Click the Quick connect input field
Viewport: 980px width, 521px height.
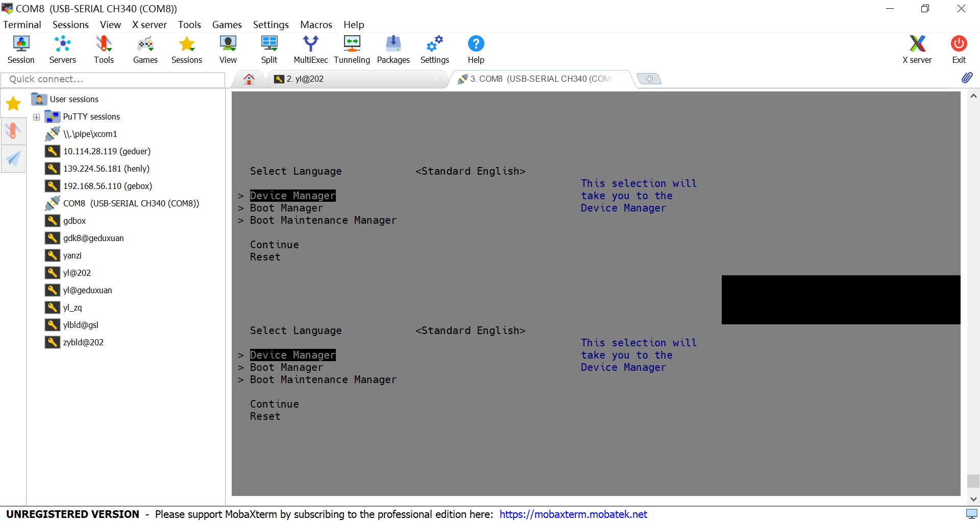click(x=113, y=79)
